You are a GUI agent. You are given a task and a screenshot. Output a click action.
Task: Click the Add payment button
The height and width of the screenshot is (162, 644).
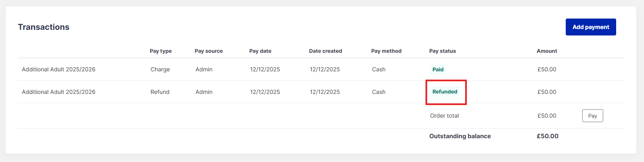590,27
